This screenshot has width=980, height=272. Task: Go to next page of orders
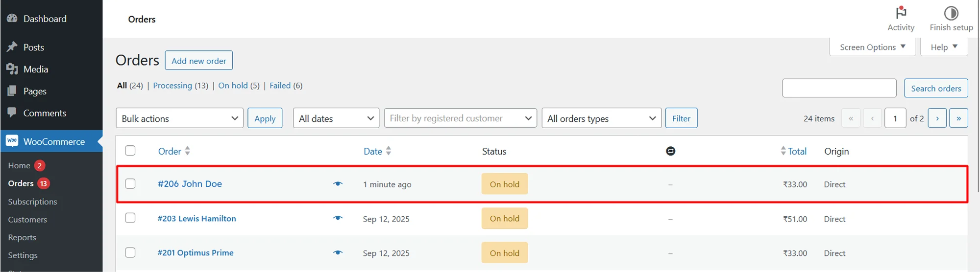click(937, 118)
